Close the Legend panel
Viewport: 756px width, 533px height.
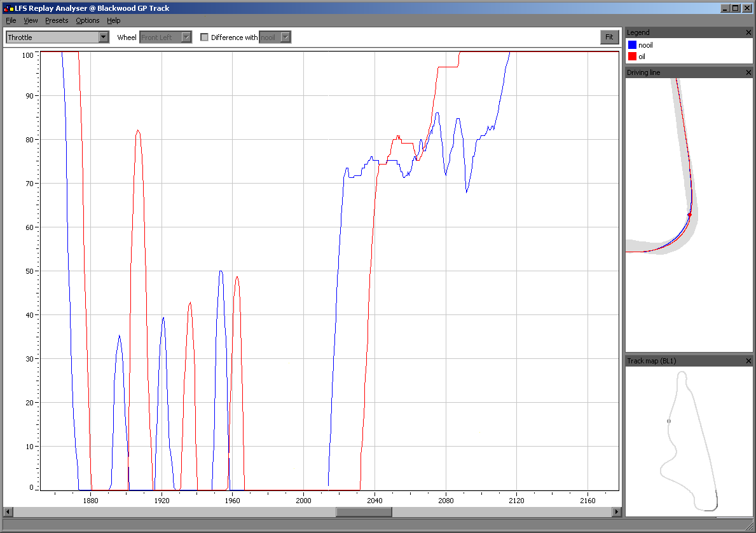click(x=748, y=32)
